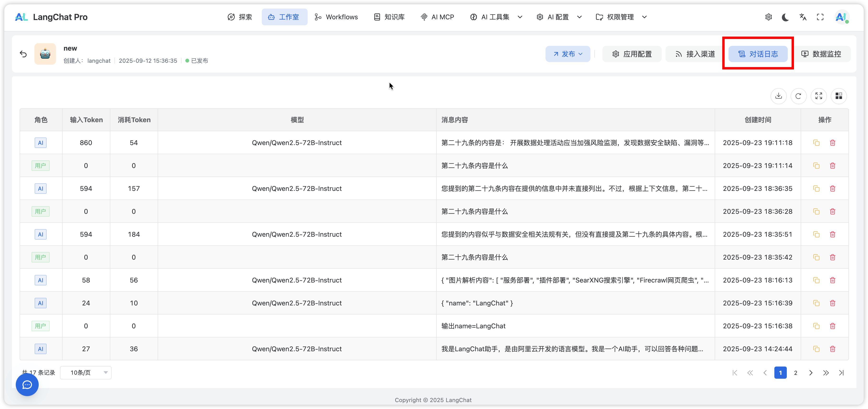
Task: Delete the 19:11:18 AI log row
Action: [833, 143]
